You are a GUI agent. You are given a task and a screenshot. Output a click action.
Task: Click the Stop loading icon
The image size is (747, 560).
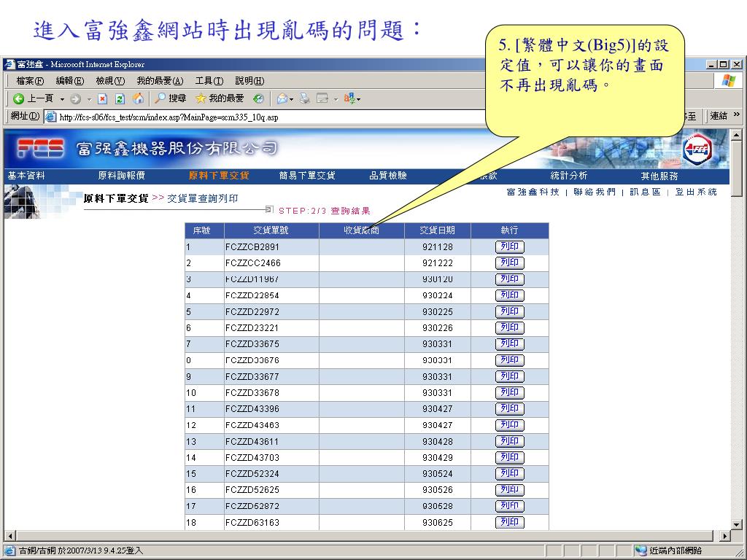[x=102, y=99]
